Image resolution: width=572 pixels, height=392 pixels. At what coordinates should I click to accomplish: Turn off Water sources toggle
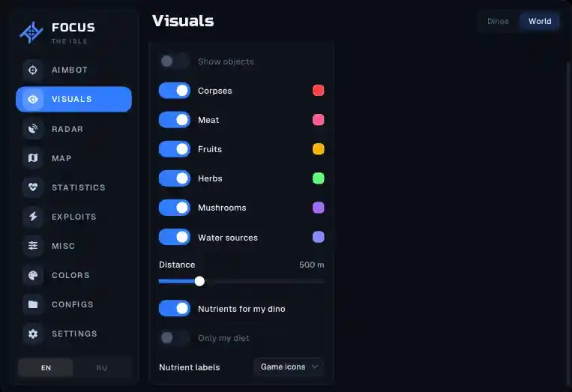coord(175,237)
